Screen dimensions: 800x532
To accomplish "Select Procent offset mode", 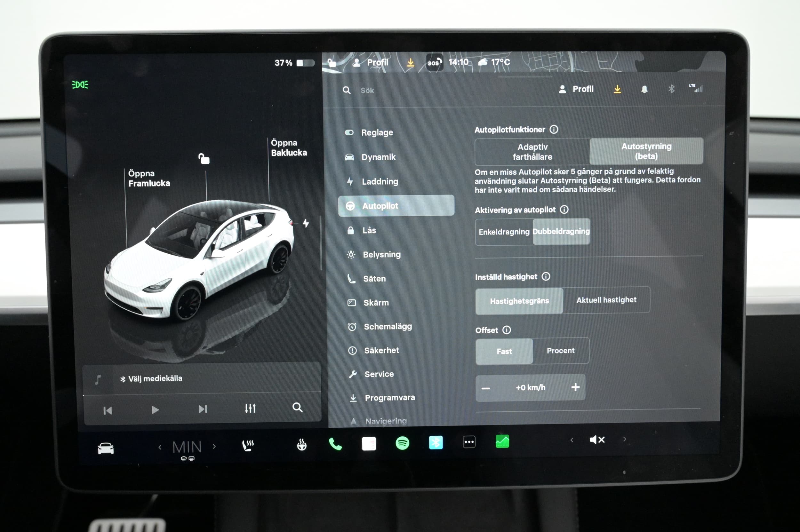I will pyautogui.click(x=561, y=351).
